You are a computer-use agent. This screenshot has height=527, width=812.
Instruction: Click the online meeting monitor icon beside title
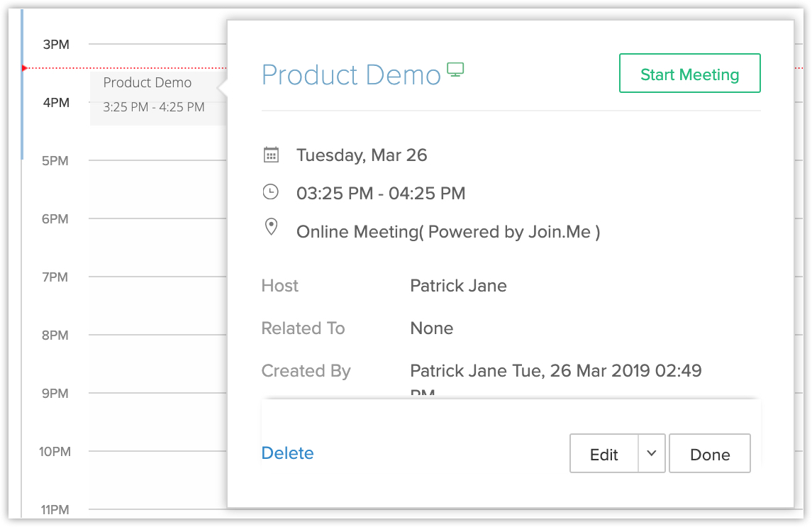click(455, 70)
